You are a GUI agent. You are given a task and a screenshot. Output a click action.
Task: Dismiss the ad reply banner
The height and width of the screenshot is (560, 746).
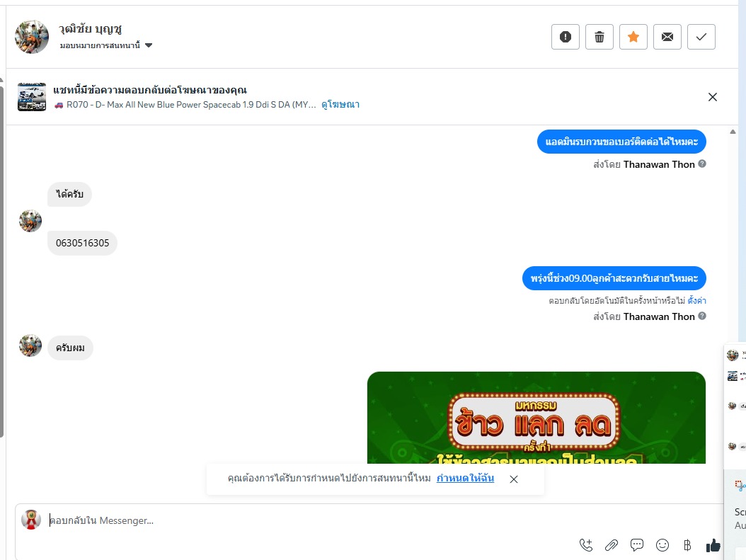(712, 97)
